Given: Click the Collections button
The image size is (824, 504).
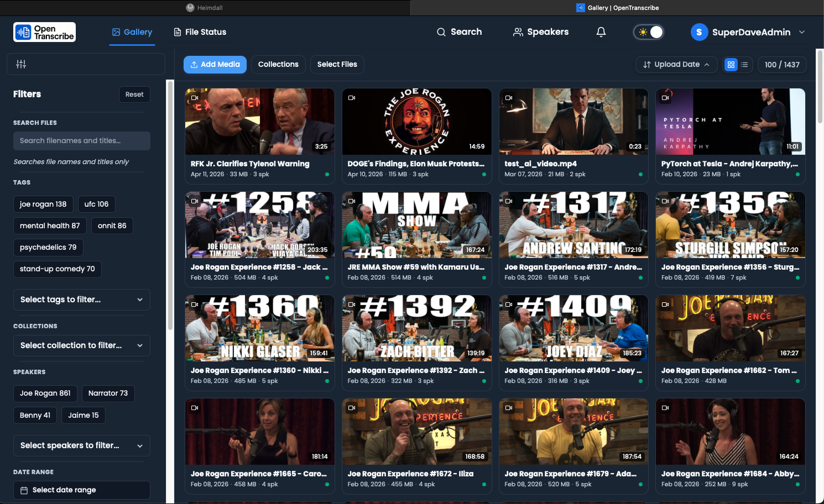Looking at the screenshot, I should point(278,65).
